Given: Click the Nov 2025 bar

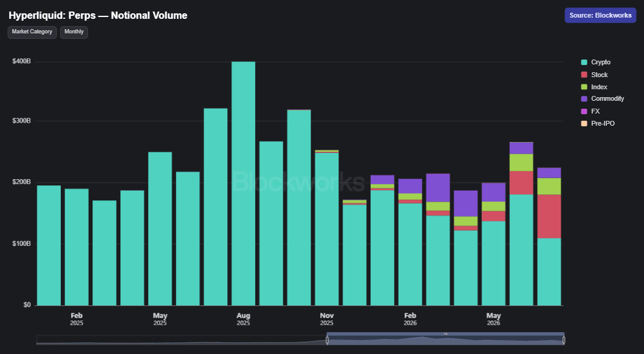Looking at the screenshot, I should click(327, 228).
